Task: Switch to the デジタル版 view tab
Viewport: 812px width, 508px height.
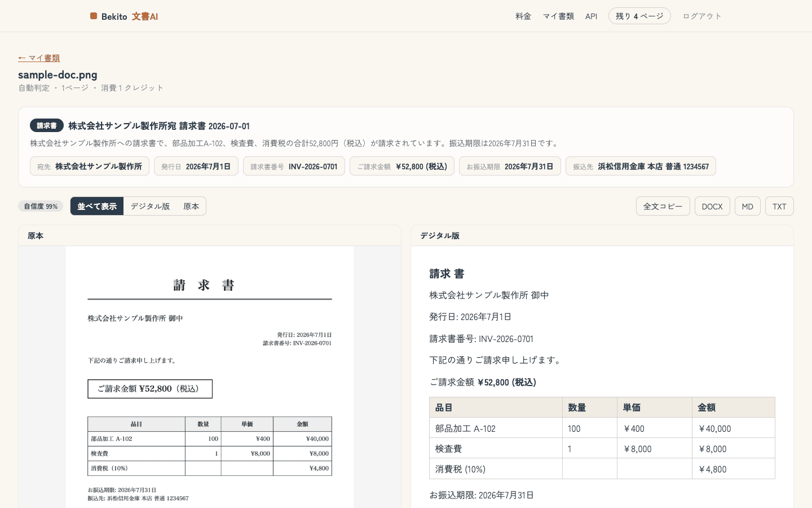Action: [x=150, y=206]
